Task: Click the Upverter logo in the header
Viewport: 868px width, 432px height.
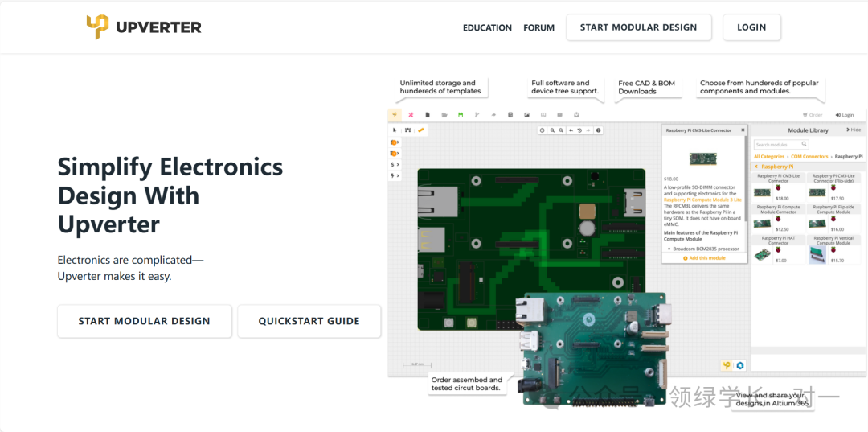Action: pos(144,27)
